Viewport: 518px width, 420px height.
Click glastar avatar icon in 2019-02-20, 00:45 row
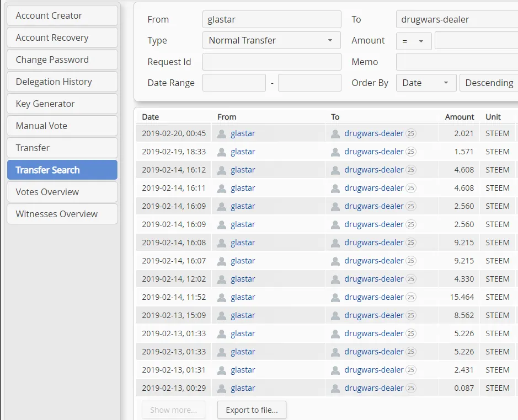(222, 134)
